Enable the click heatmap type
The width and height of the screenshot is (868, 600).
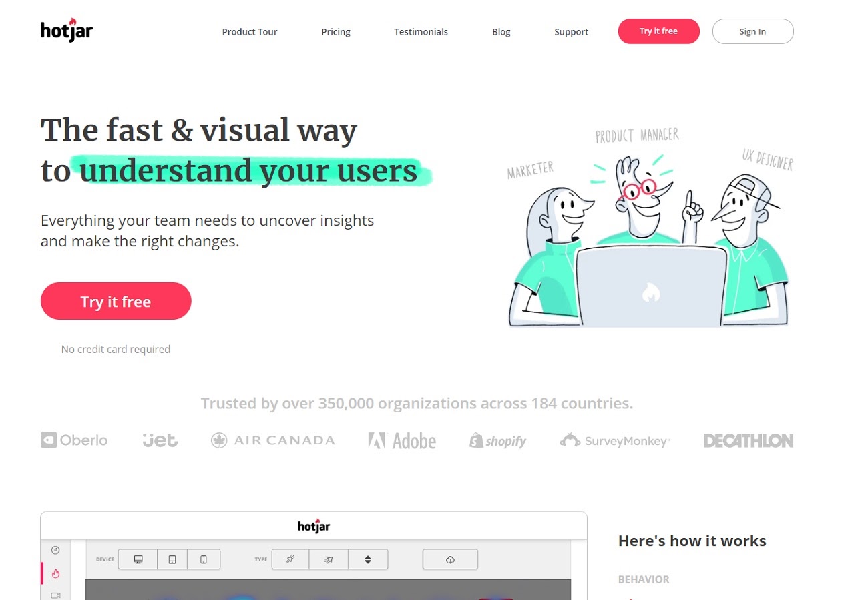(x=290, y=559)
